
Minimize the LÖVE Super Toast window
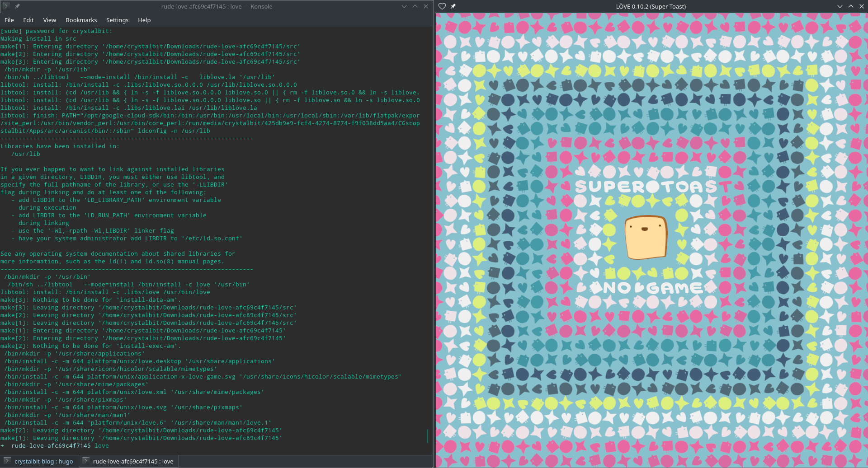pyautogui.click(x=840, y=6)
